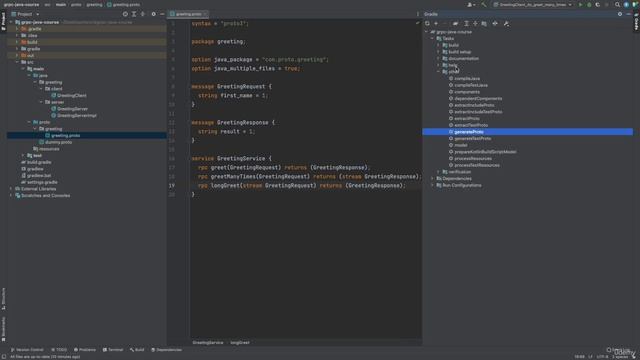The height and width of the screenshot is (360, 640).
Task: Select greeting.proto in Project tree
Action: tap(65, 136)
